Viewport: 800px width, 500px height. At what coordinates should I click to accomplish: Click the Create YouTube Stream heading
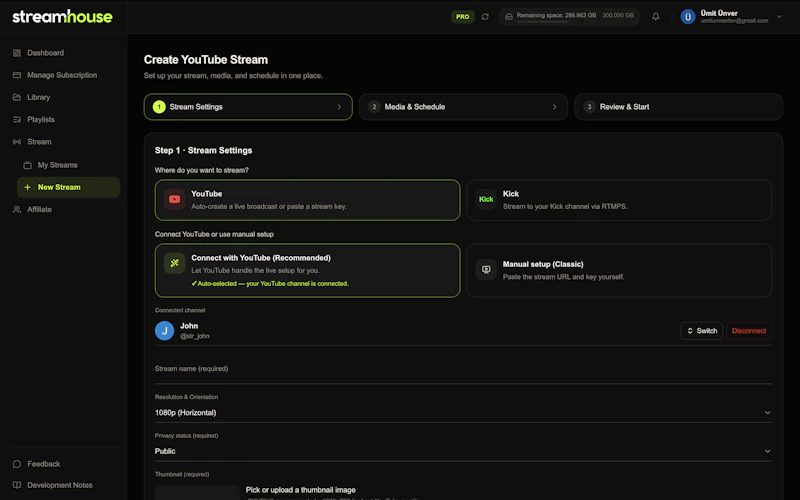coord(206,60)
